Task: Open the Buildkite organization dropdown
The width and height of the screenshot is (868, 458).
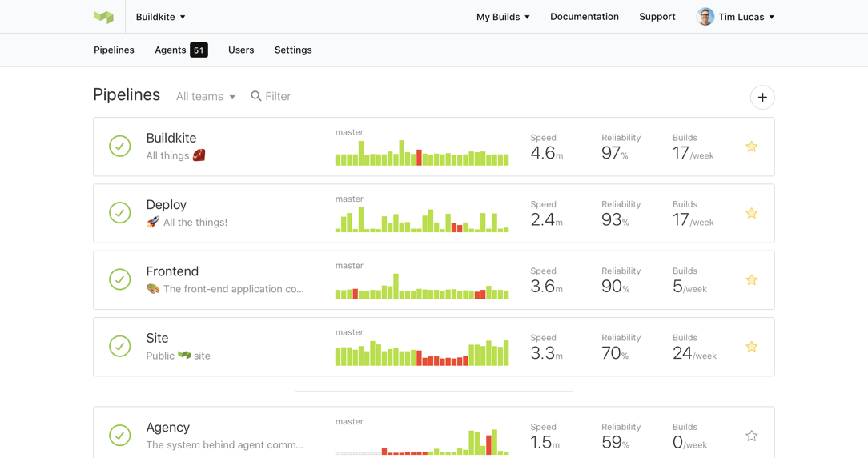Action: (160, 17)
